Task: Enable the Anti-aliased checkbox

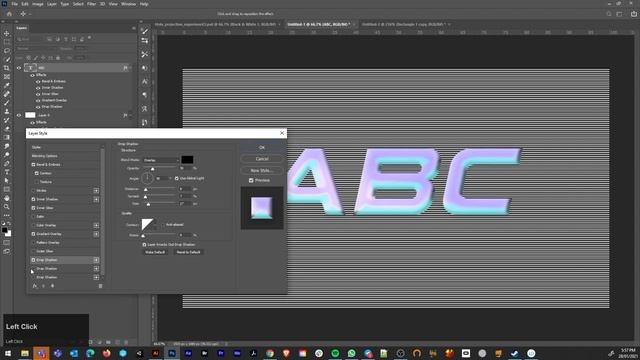Action: click(x=162, y=225)
